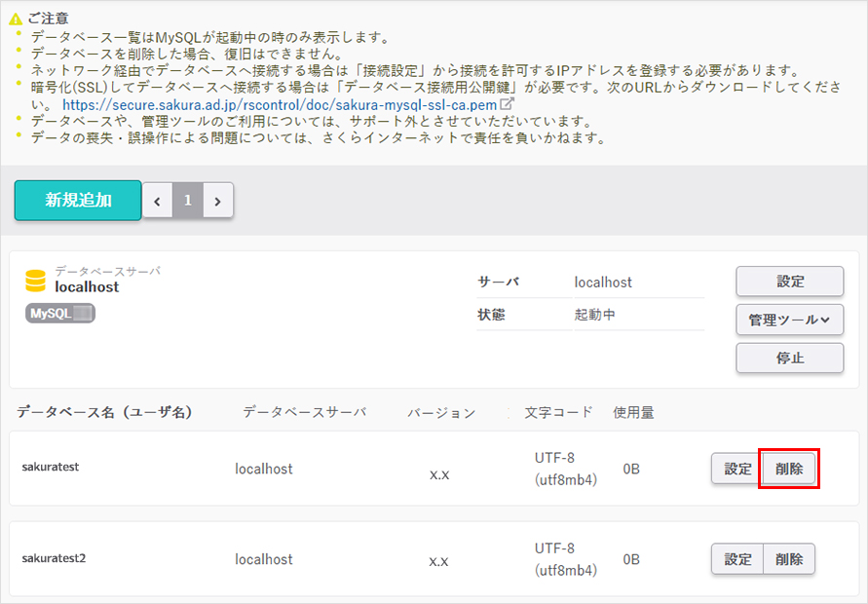This screenshot has width=868, height=604.
Task: Click the MySQL version badge
Action: pyautogui.click(x=60, y=314)
